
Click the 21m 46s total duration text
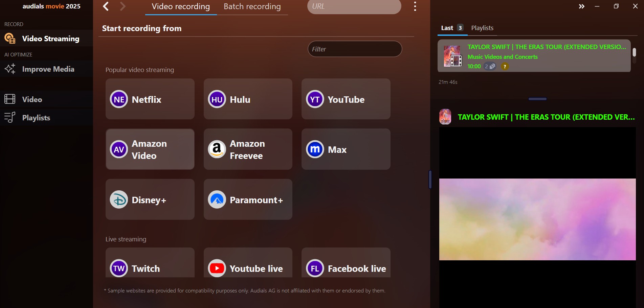[448, 82]
